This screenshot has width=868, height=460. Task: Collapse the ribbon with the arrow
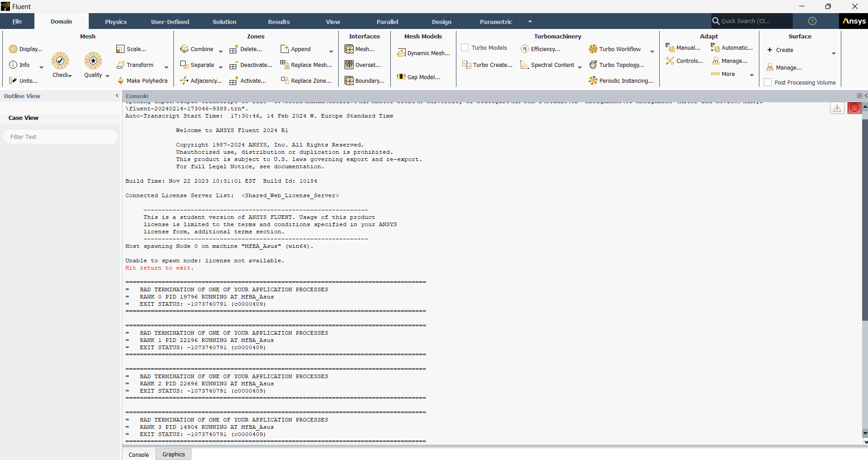click(530, 21)
